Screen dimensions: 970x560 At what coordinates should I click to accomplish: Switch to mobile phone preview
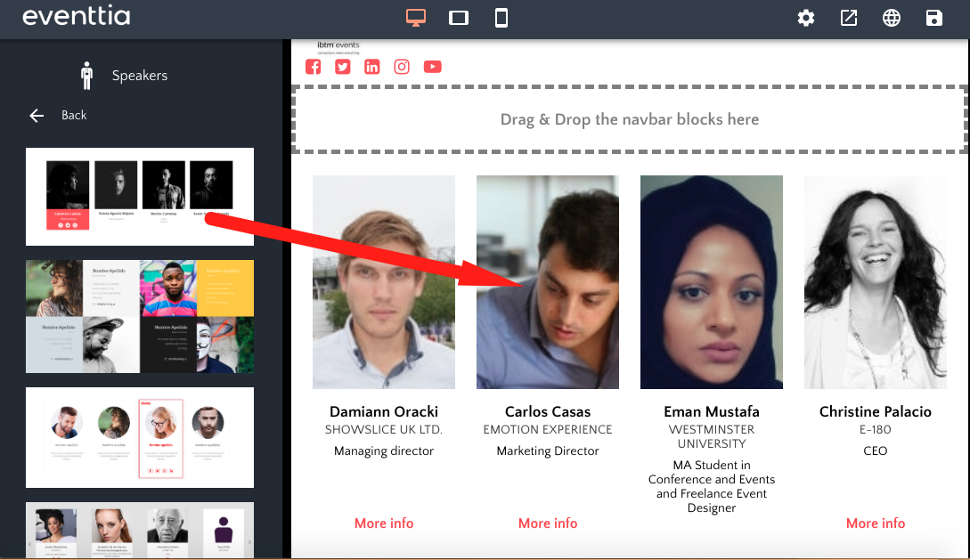[501, 18]
